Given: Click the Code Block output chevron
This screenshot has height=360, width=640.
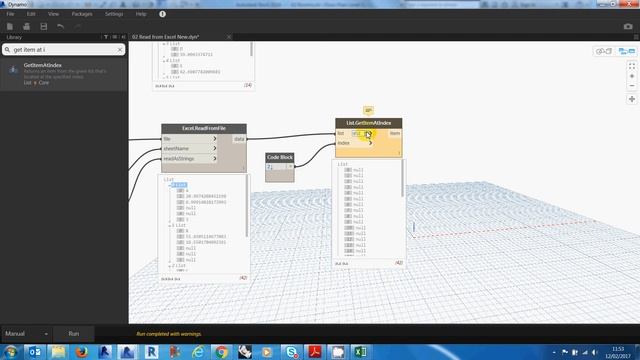Looking at the screenshot, I should (x=290, y=167).
